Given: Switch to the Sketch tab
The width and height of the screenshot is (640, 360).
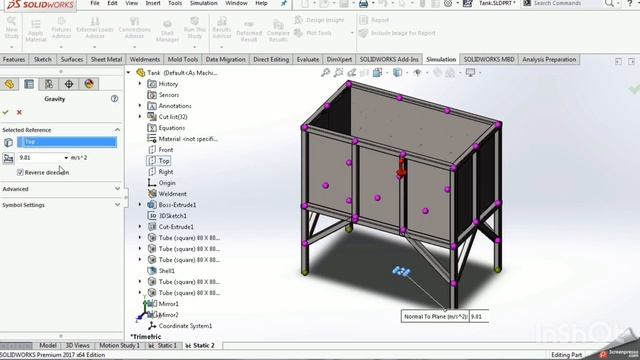Looking at the screenshot, I should click(x=42, y=59).
